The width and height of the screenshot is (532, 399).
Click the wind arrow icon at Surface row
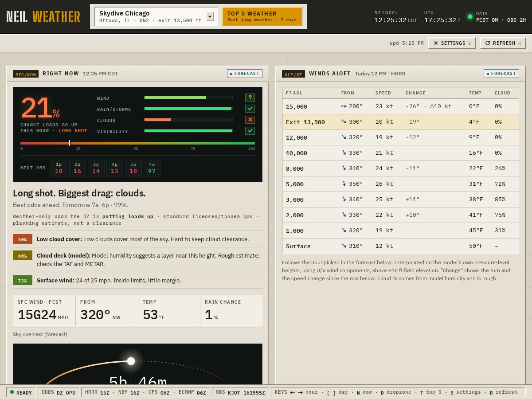point(344,246)
